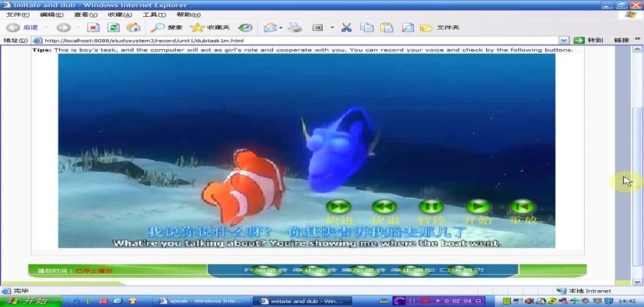Click the rightmost green button in recording bar
644x307 pixels.
tap(462, 271)
